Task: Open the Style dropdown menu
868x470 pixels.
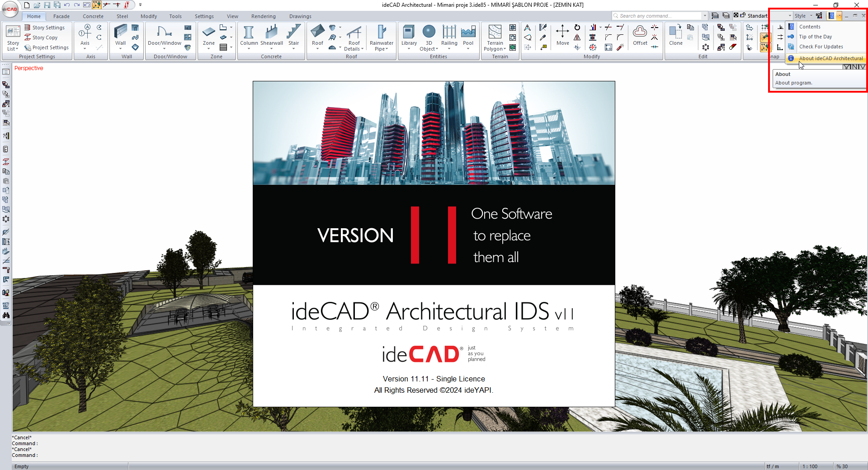Action: coord(803,16)
